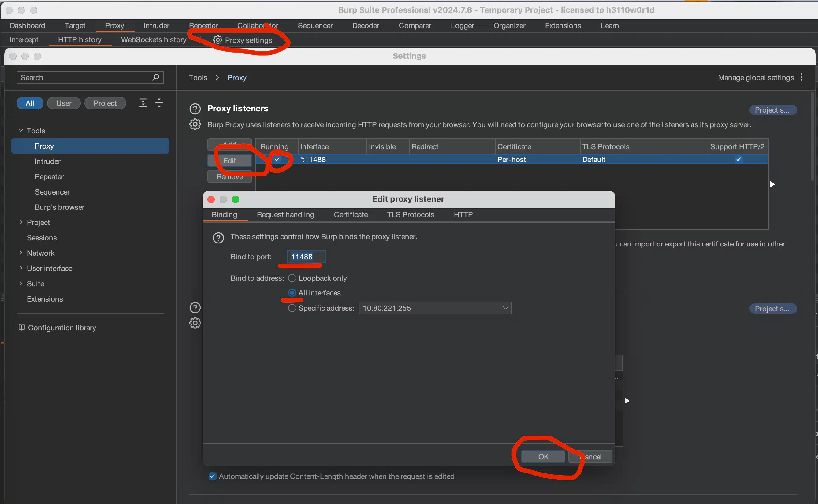
Task: Open gear icon of lower settings section
Action: coord(195,323)
